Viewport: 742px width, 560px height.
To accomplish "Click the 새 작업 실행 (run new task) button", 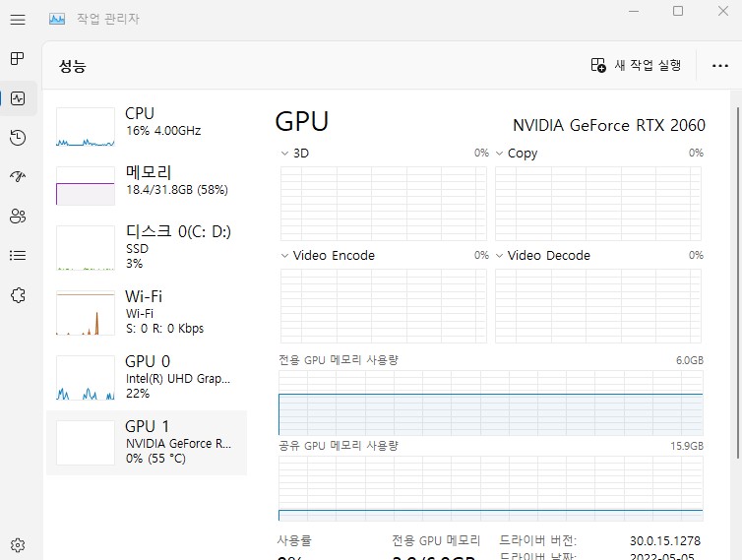I will pyautogui.click(x=636, y=65).
